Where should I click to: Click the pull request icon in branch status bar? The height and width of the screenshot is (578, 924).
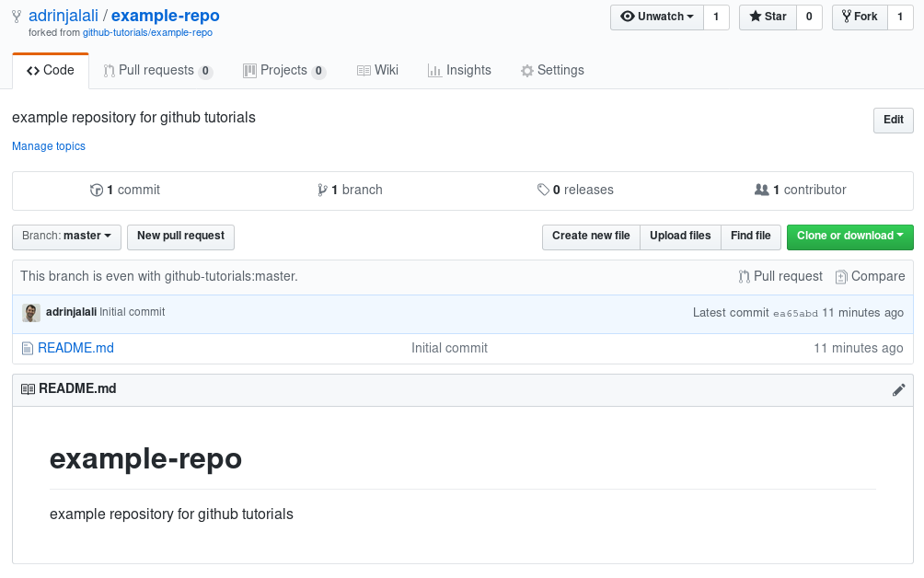pos(745,276)
